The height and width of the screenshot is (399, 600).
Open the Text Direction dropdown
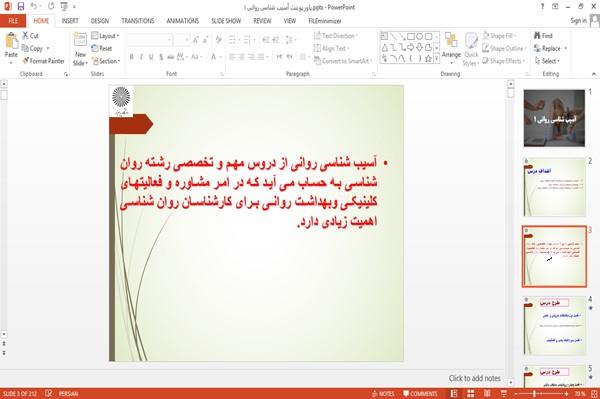(336, 36)
